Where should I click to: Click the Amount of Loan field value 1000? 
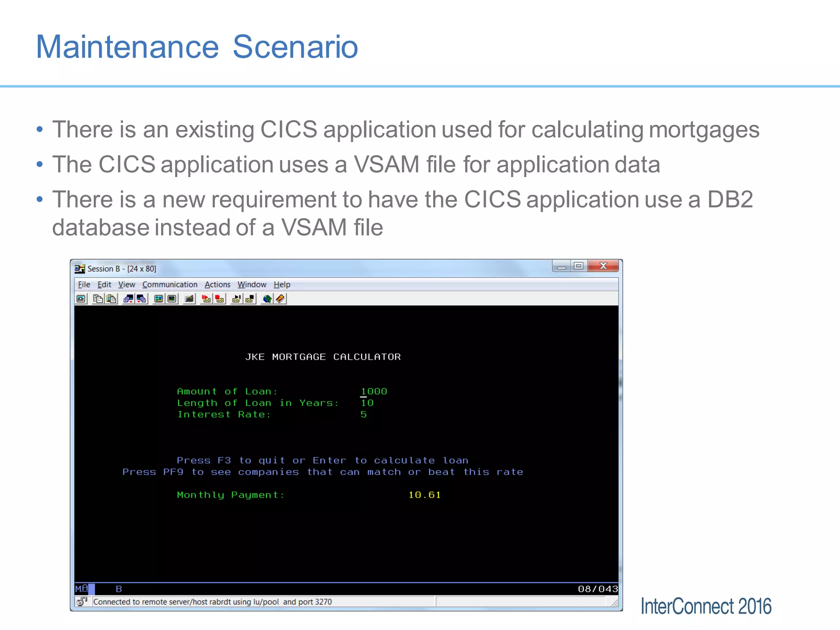click(x=374, y=391)
